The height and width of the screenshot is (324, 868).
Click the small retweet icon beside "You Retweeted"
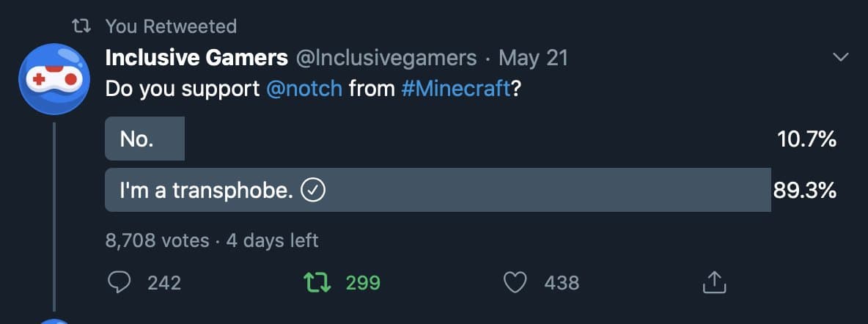point(82,27)
